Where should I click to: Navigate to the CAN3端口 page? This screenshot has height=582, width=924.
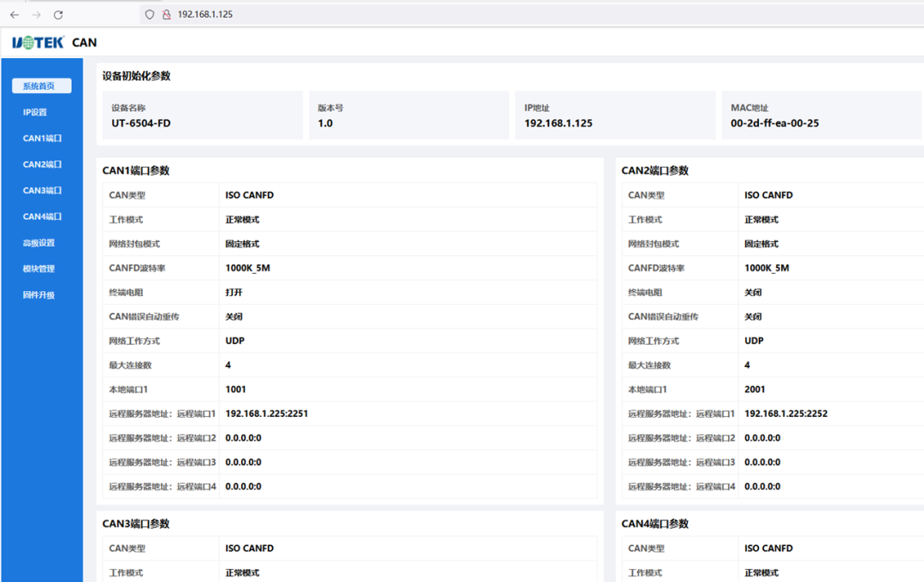tap(42, 191)
